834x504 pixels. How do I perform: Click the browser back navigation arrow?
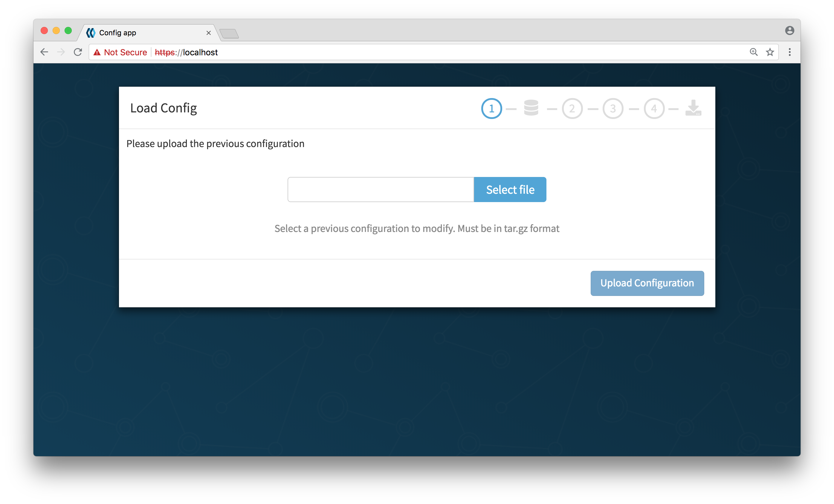46,52
